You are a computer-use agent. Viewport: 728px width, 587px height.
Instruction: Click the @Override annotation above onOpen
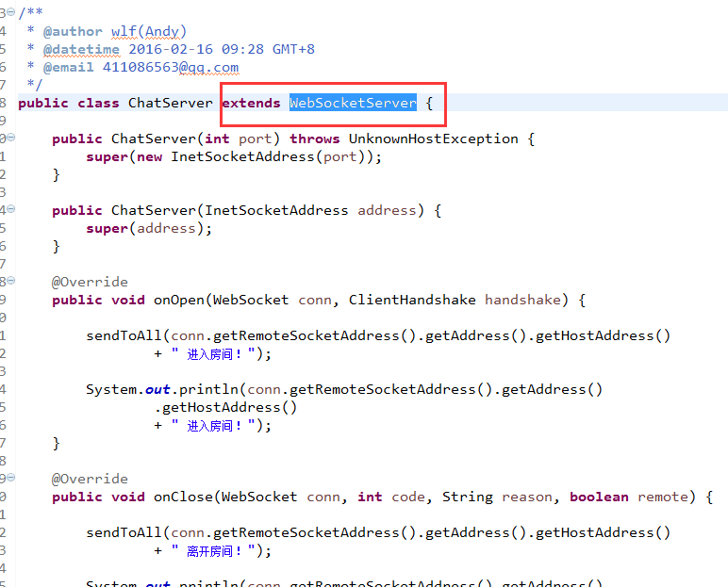[x=90, y=282]
